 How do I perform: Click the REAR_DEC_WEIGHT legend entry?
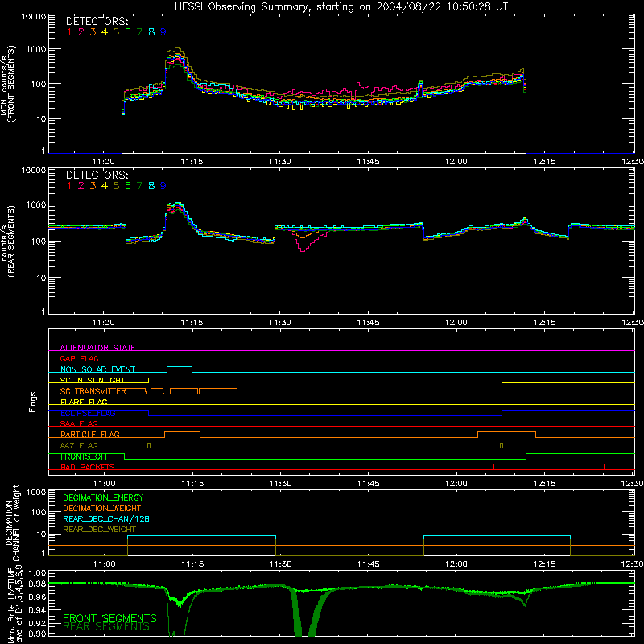click(99, 530)
